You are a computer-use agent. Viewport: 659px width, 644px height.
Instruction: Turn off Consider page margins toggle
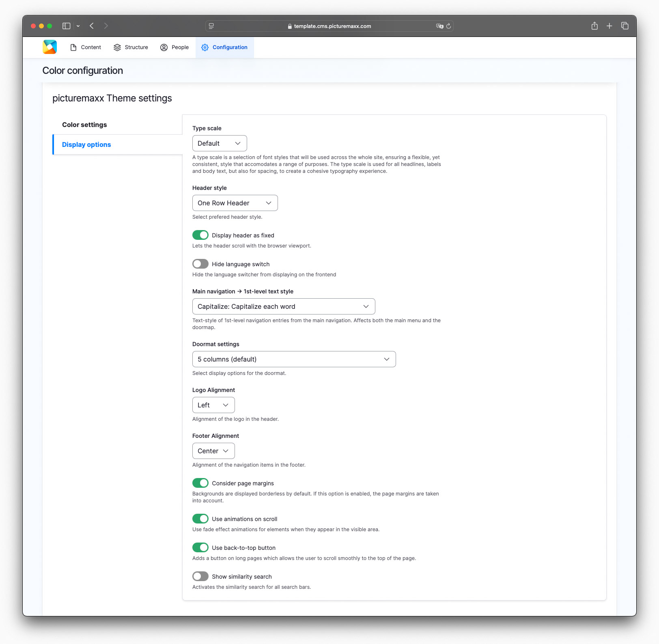[200, 483]
